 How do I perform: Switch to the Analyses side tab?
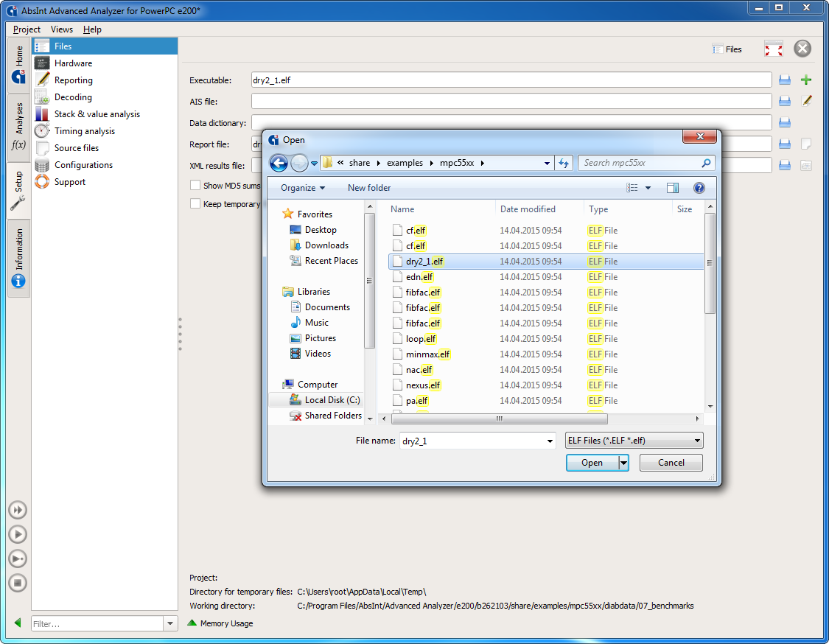tap(18, 126)
